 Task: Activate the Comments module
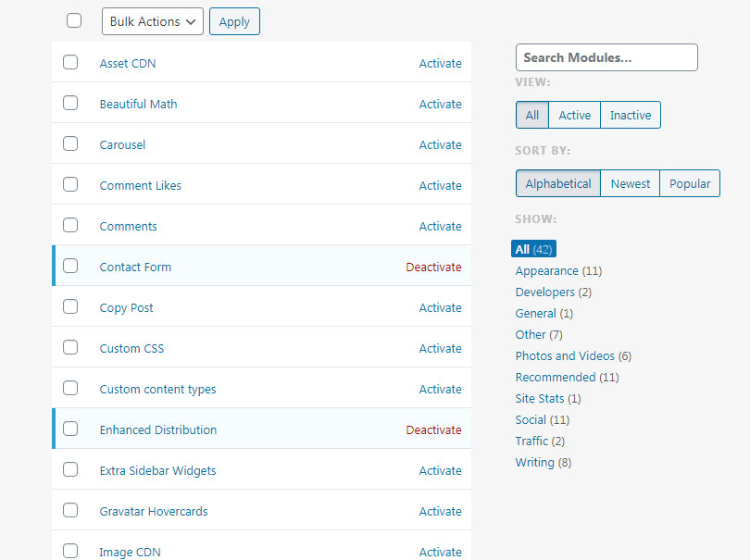coord(440,226)
